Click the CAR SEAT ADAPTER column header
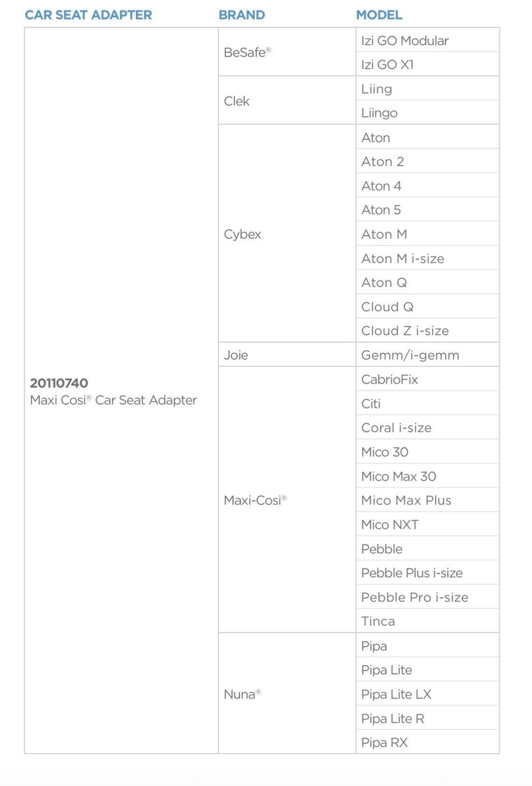Image resolution: width=532 pixels, height=786 pixels. 88,15
